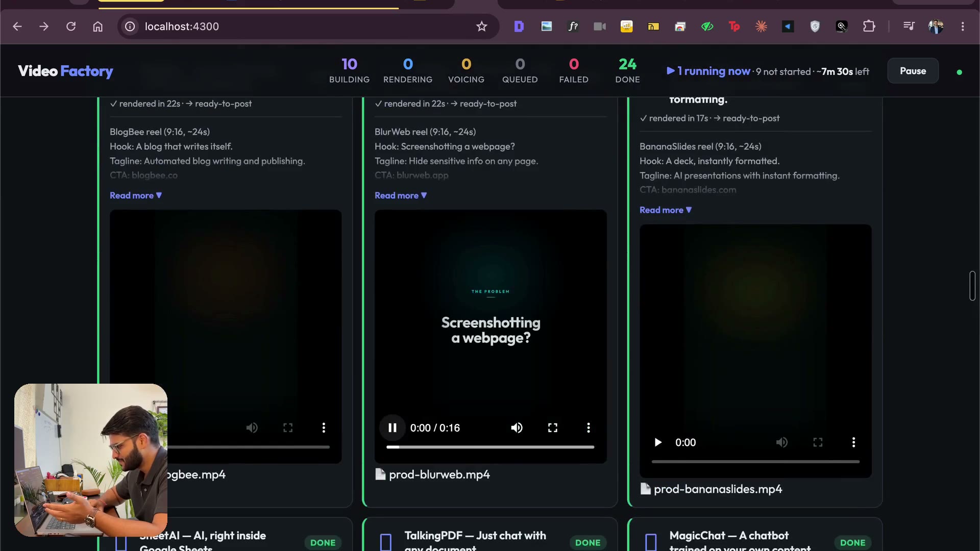Image resolution: width=980 pixels, height=551 pixels.
Task: Click the Video Factory logo
Action: coord(65,71)
